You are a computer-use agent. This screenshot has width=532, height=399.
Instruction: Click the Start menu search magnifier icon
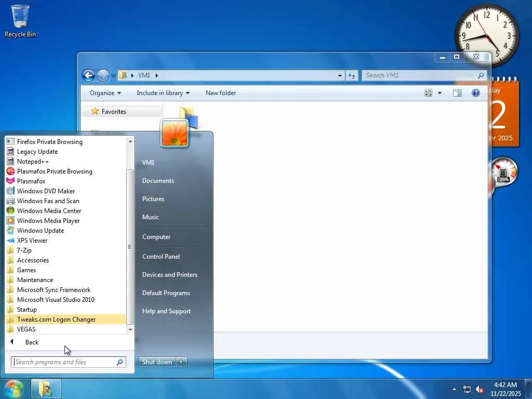point(120,362)
